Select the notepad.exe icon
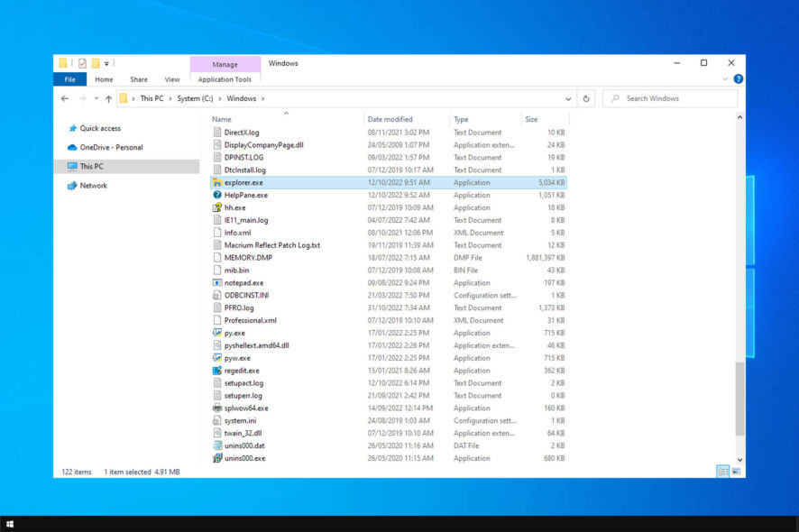This screenshot has height=532, width=799. [217, 283]
